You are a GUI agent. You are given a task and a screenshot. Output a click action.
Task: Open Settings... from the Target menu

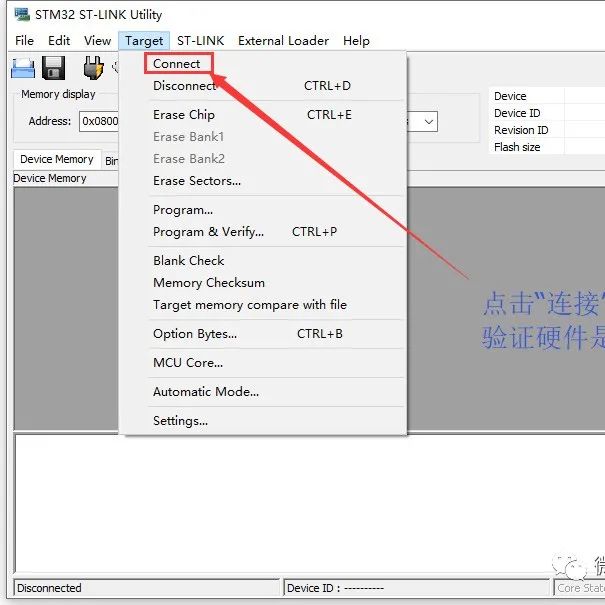coord(262,421)
